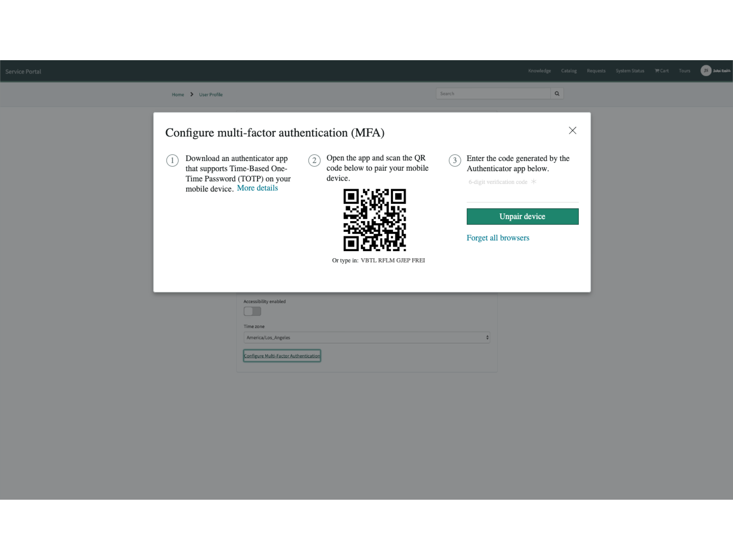
Task: Close the MFA configuration dialog
Action: pos(572,130)
